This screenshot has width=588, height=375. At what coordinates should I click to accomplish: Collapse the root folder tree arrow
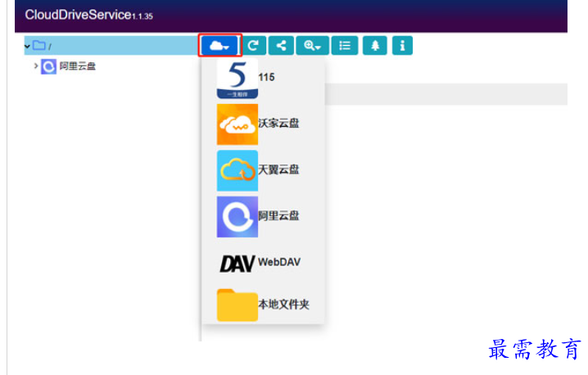pos(27,47)
